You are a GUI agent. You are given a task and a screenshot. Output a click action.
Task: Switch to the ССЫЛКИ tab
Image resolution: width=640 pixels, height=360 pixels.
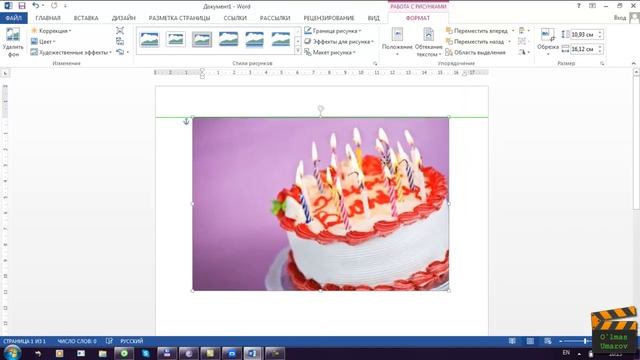click(x=235, y=18)
